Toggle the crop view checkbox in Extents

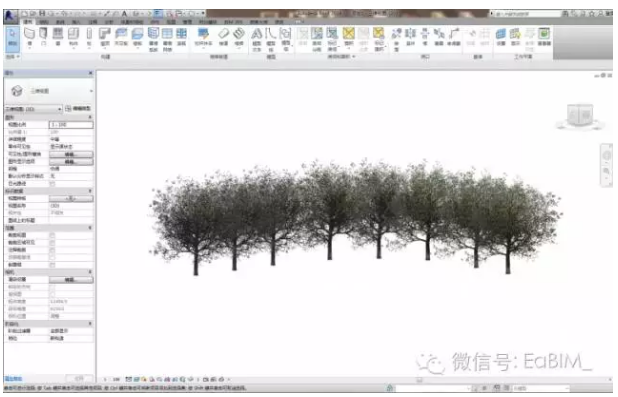[x=52, y=235]
